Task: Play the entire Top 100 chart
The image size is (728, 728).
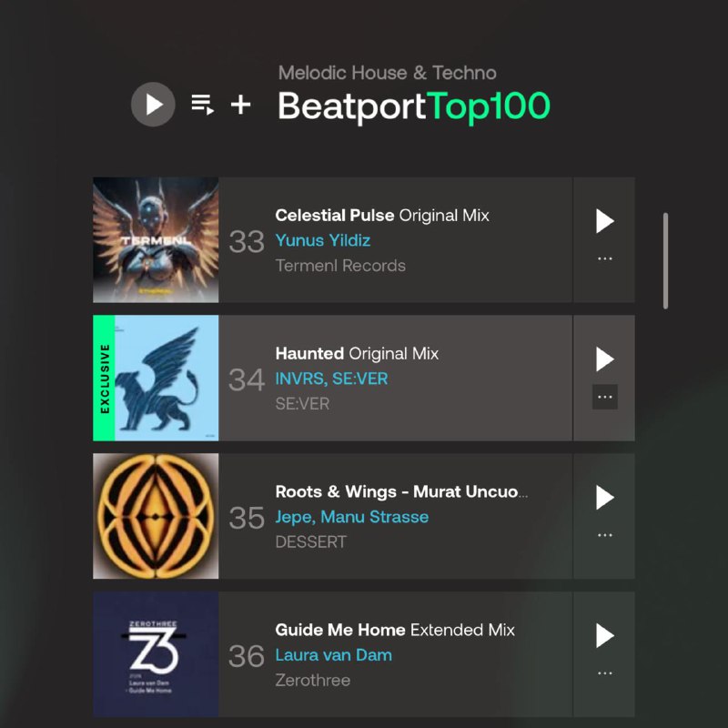Action: coord(153,105)
